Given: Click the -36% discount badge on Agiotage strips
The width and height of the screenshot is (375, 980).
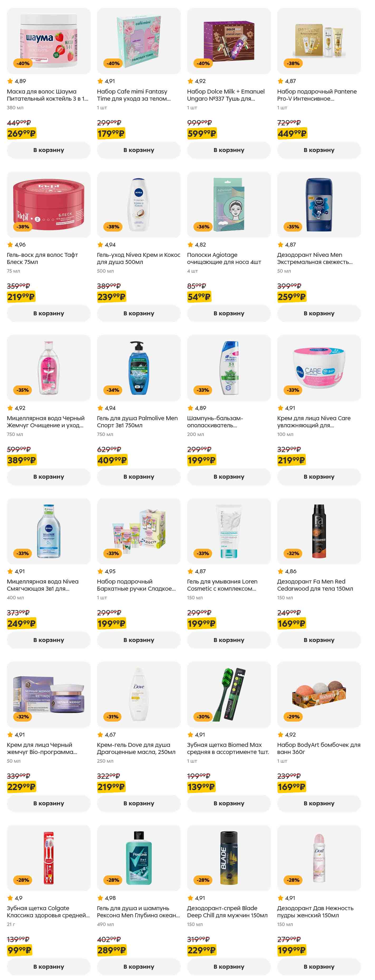Looking at the screenshot, I should tap(203, 227).
